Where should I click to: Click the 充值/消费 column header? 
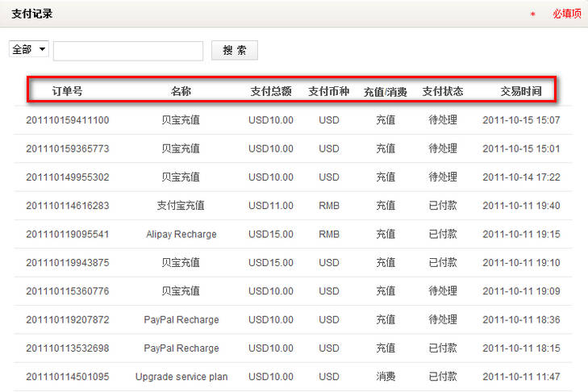coord(386,91)
